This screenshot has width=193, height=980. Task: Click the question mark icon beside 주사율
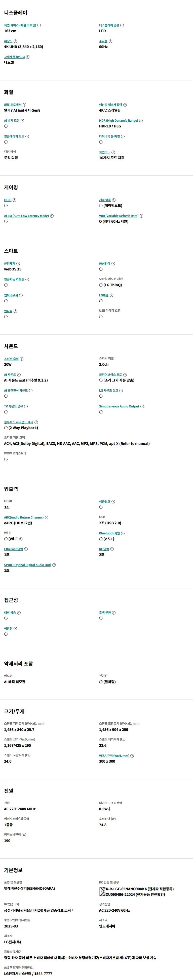pyautogui.click(x=110, y=41)
